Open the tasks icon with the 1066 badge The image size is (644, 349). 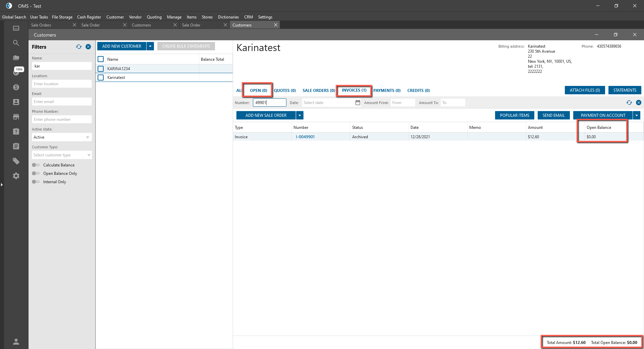16,72
